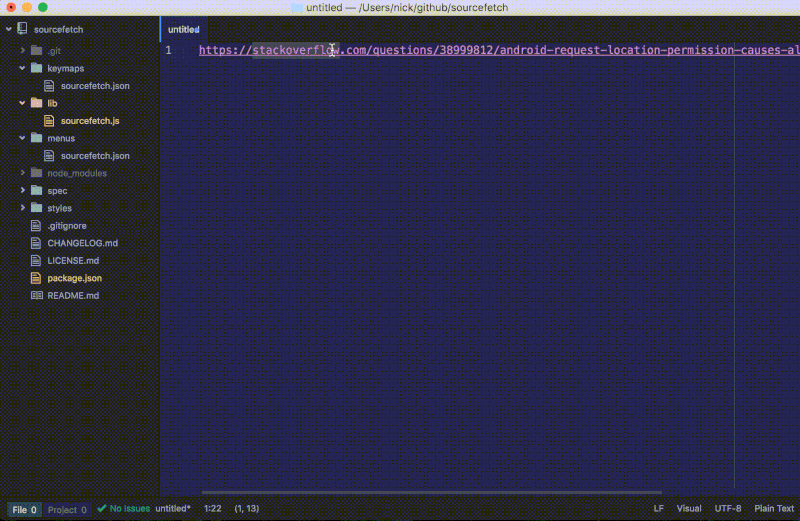Toggle the File 0 linter scope button
800x521 pixels.
coord(25,509)
